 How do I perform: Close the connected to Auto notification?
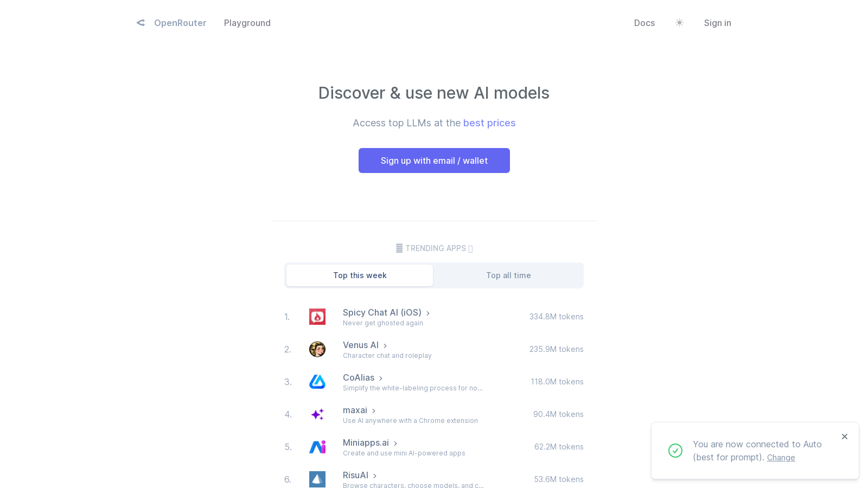point(845,436)
